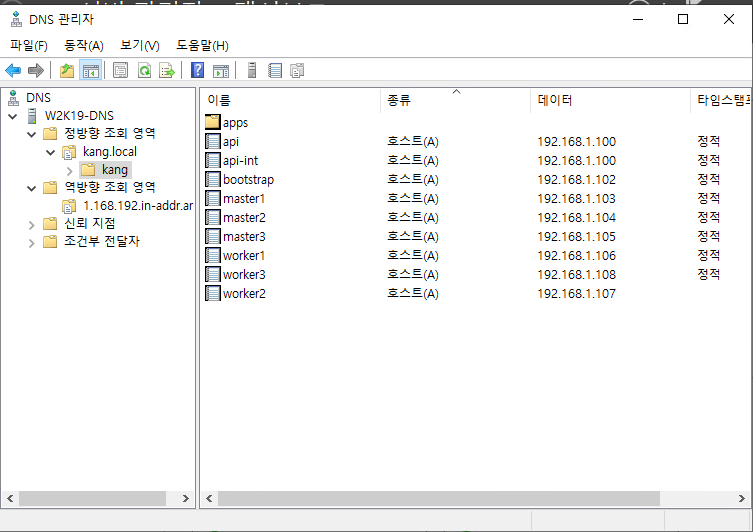This screenshot has width=753, height=532.
Task: Click the tree pane scroll left arrow
Action: coord(10,498)
